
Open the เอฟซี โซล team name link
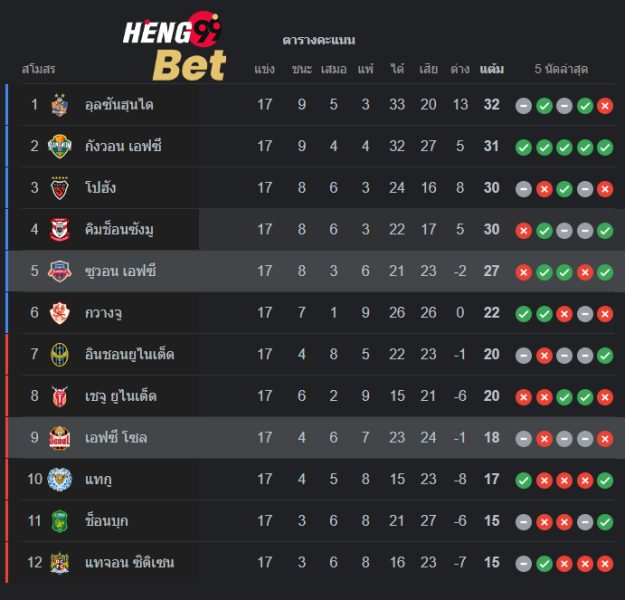(116, 438)
